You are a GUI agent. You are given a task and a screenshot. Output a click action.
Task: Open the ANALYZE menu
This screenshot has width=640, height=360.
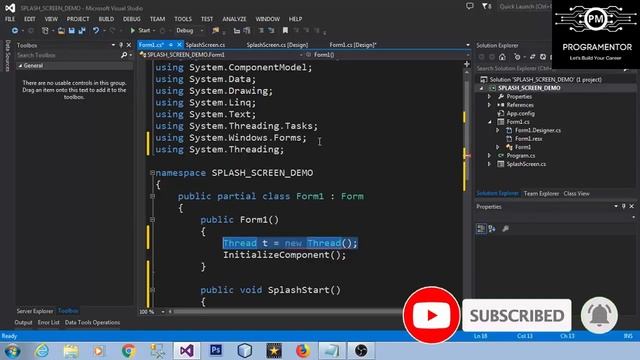coord(234,19)
